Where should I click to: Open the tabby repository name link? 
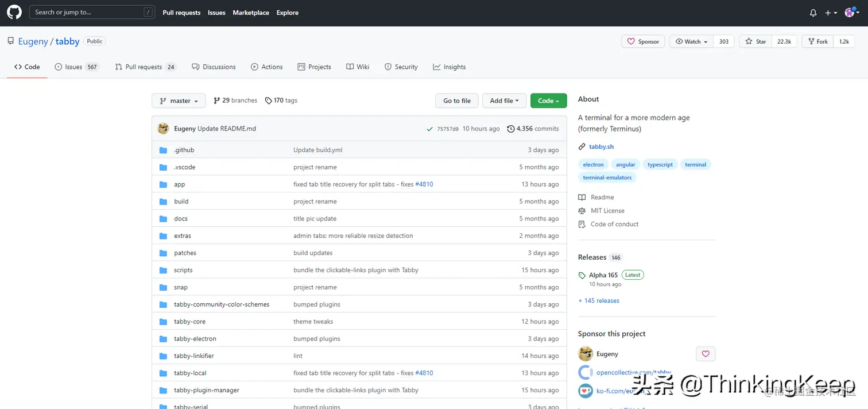(68, 41)
